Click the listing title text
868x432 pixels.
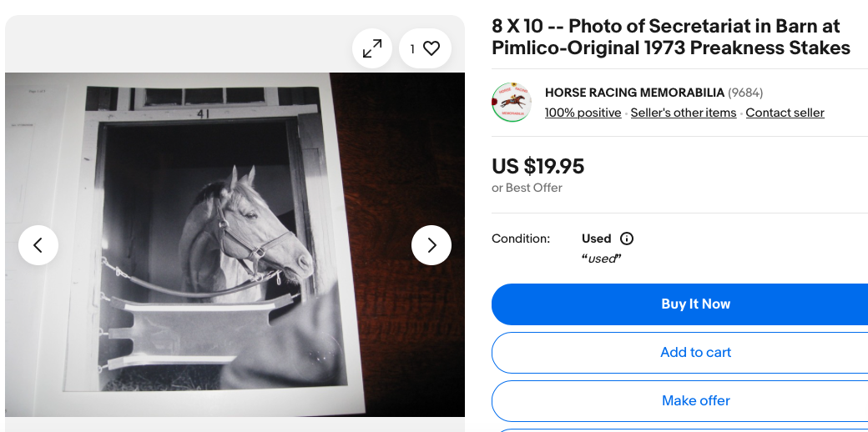671,37
